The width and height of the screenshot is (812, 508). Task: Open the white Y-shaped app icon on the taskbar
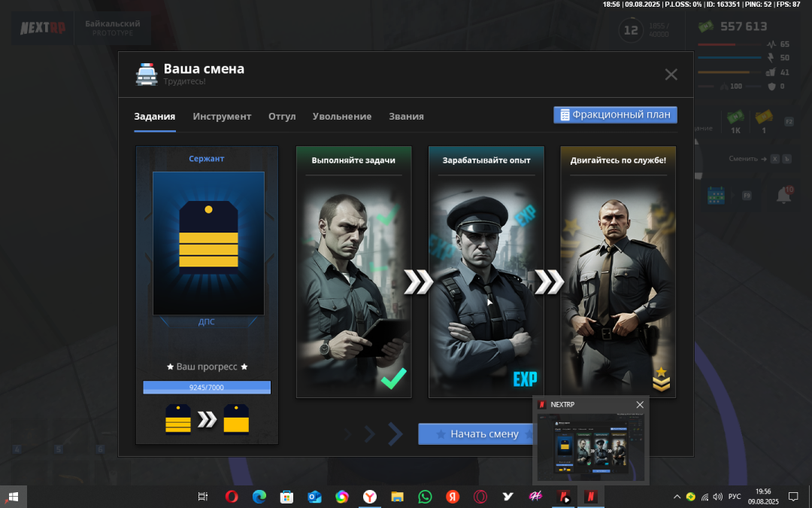pyautogui.click(x=508, y=497)
